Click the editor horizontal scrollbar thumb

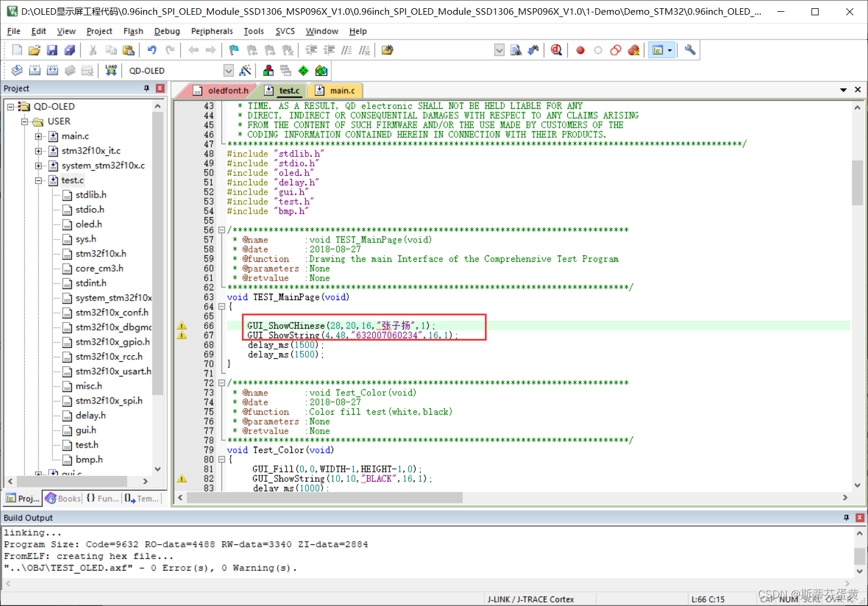pos(325,498)
